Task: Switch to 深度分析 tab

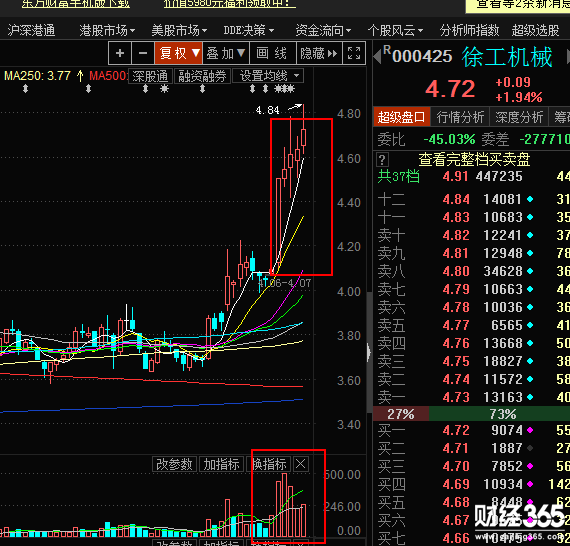Action: click(x=519, y=117)
